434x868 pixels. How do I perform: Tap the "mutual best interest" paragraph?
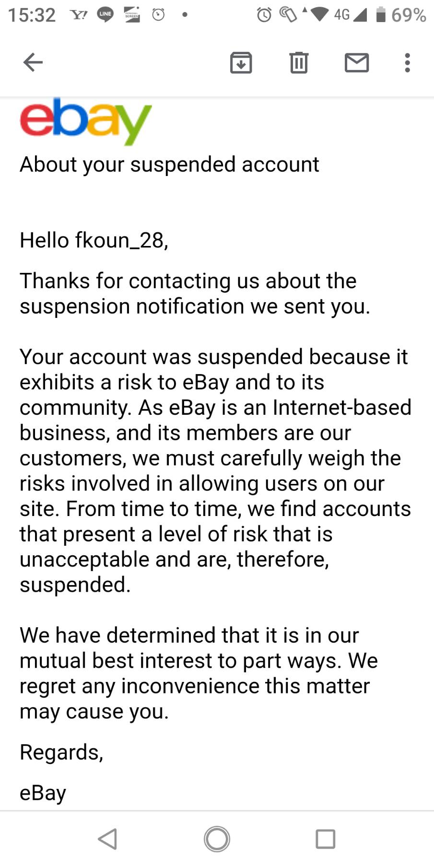pos(199,673)
